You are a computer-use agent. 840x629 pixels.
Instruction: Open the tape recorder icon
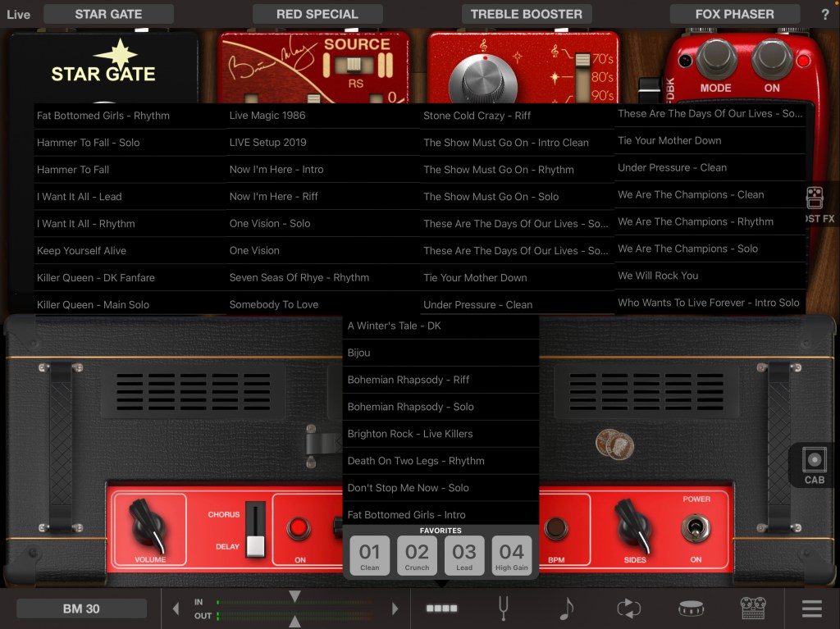point(752,608)
